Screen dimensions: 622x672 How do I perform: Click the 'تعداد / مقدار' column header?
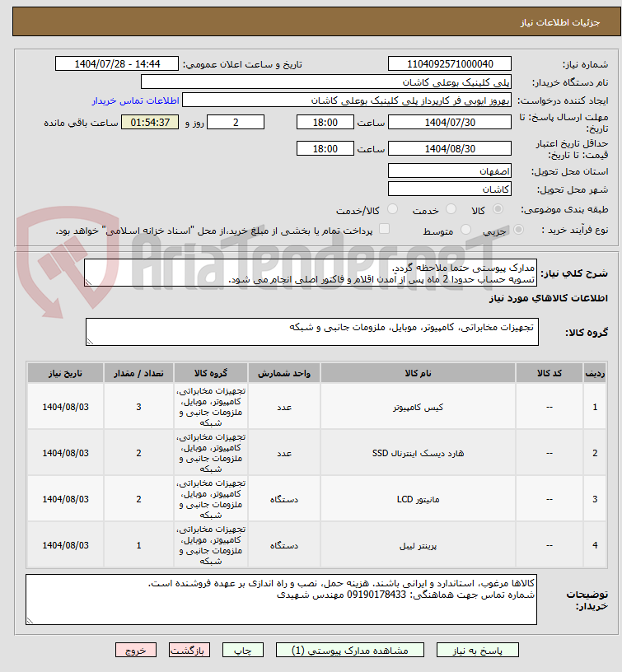point(138,373)
